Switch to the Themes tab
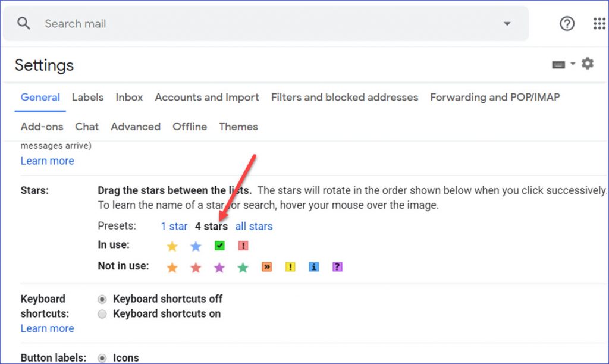This screenshot has width=609, height=364. click(x=238, y=127)
